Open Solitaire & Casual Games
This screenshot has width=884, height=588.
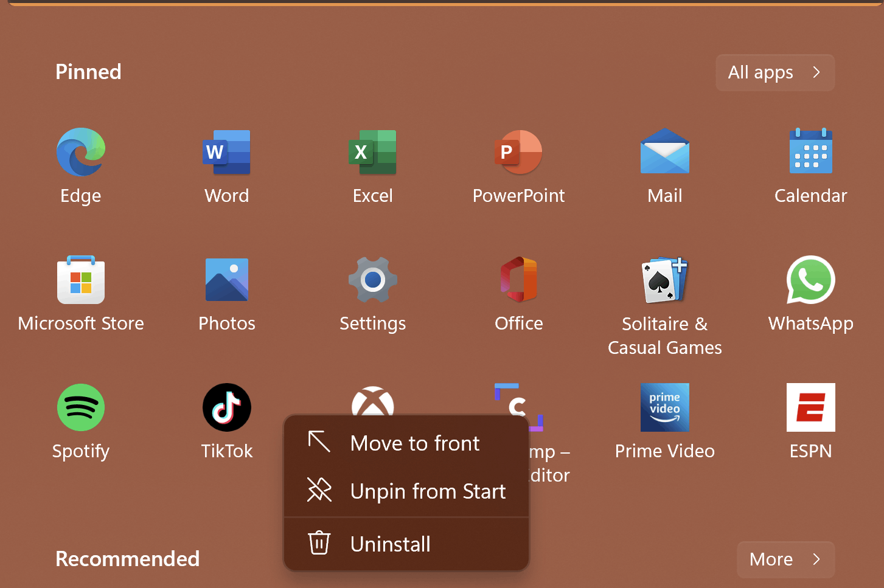pos(665,280)
